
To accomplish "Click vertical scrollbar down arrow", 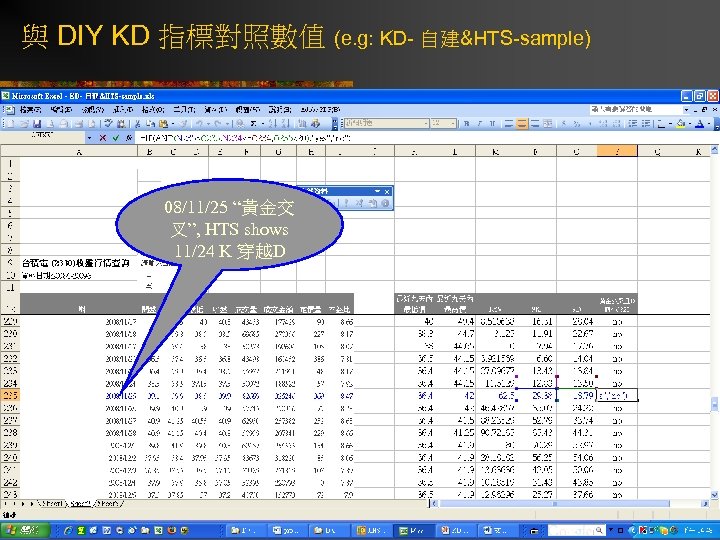I will [714, 495].
